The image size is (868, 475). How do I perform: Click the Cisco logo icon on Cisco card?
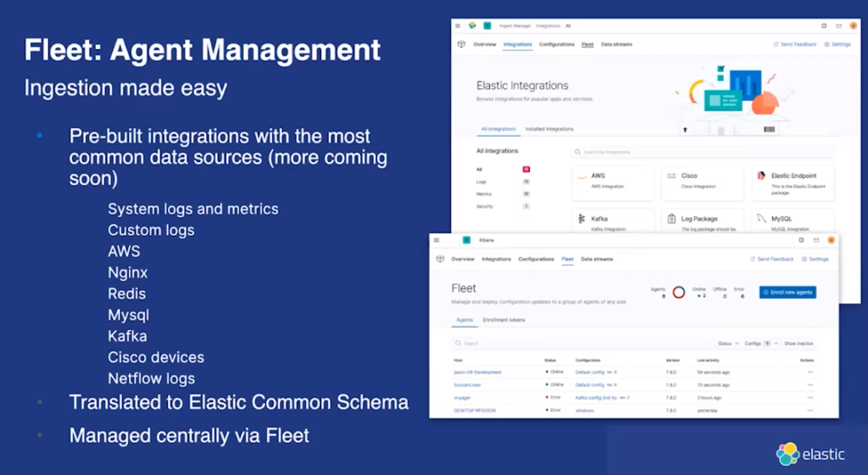(x=671, y=176)
